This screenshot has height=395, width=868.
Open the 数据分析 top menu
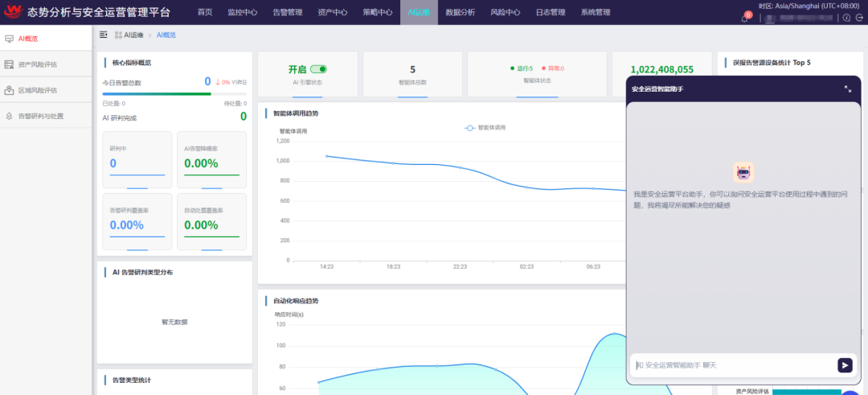pos(460,12)
